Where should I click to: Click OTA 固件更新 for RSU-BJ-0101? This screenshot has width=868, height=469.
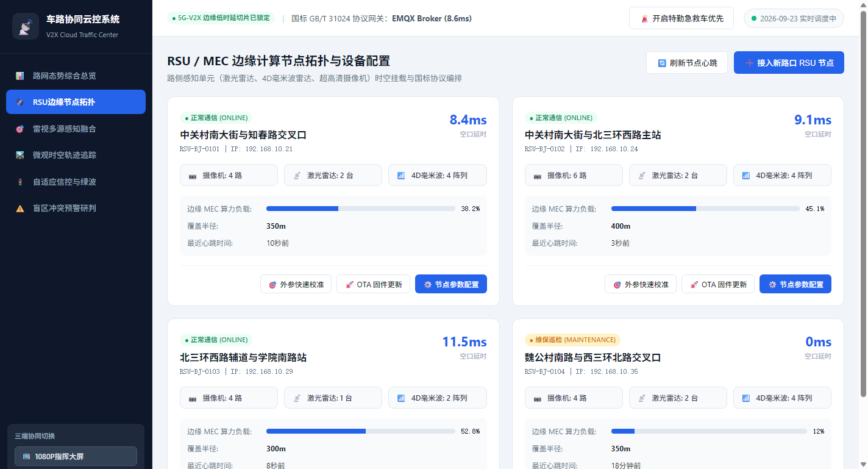373,284
